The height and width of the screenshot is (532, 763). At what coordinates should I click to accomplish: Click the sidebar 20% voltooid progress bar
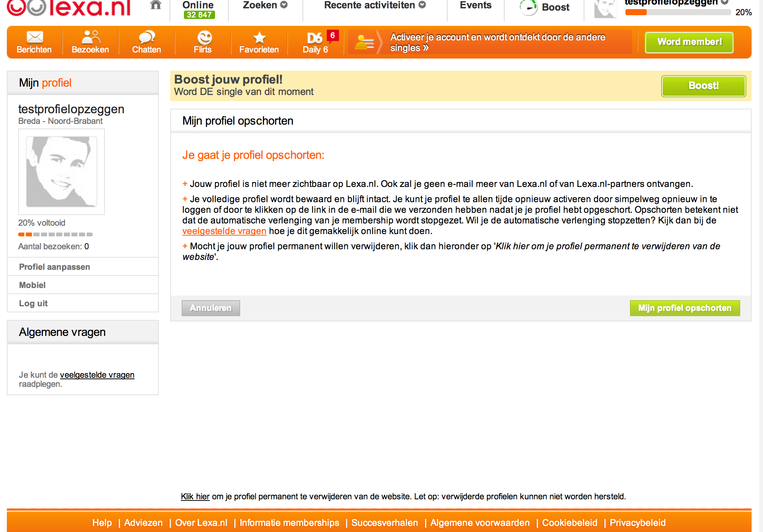tap(55, 234)
